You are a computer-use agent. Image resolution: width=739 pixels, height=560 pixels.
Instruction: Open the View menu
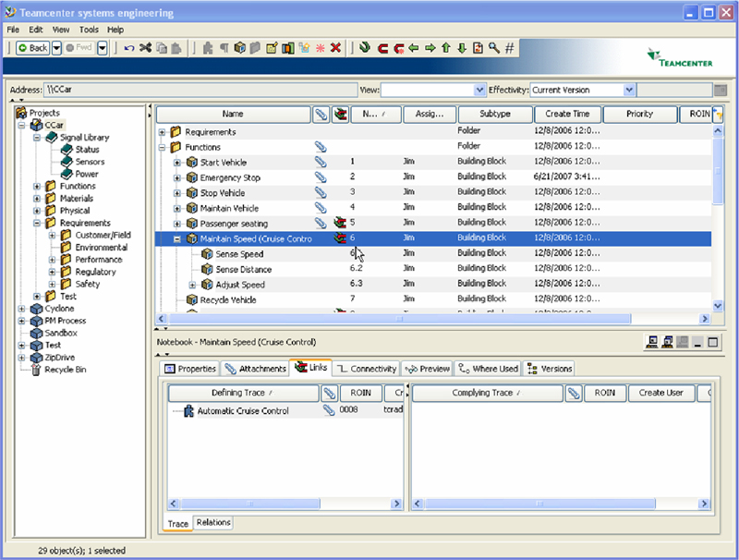61,30
